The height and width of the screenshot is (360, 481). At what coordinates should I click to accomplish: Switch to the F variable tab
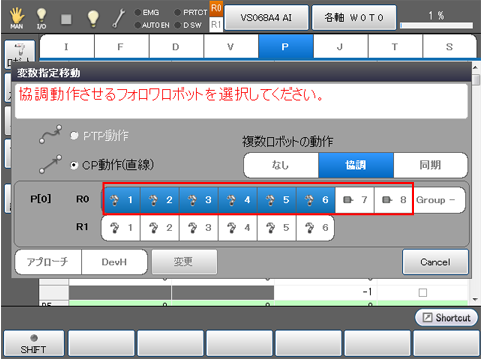pos(122,47)
